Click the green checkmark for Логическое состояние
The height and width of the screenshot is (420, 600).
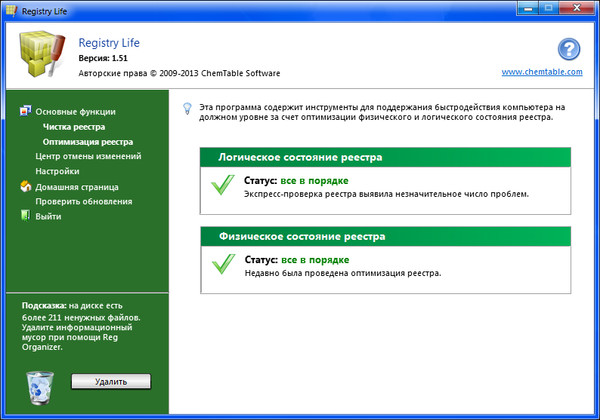[x=222, y=187]
